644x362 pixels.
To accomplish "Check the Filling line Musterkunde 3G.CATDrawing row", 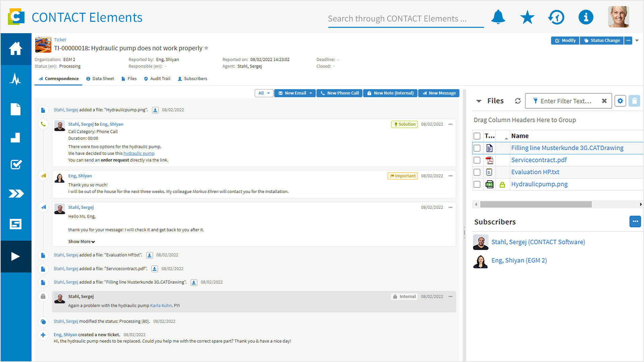I will point(477,148).
